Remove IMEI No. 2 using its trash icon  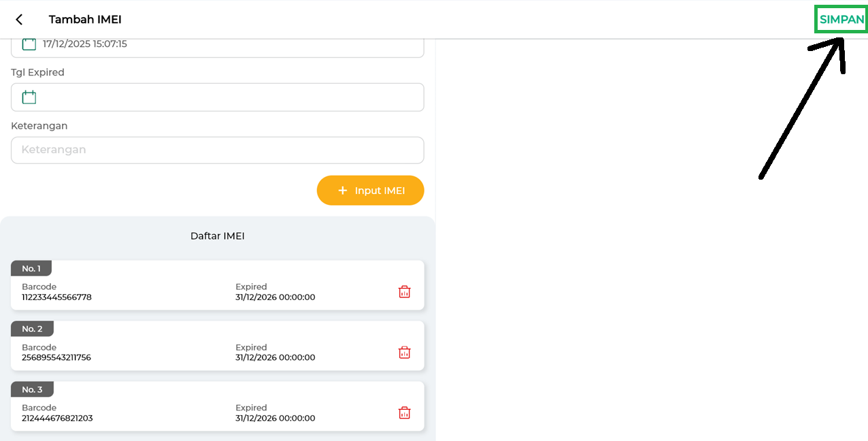(x=404, y=353)
